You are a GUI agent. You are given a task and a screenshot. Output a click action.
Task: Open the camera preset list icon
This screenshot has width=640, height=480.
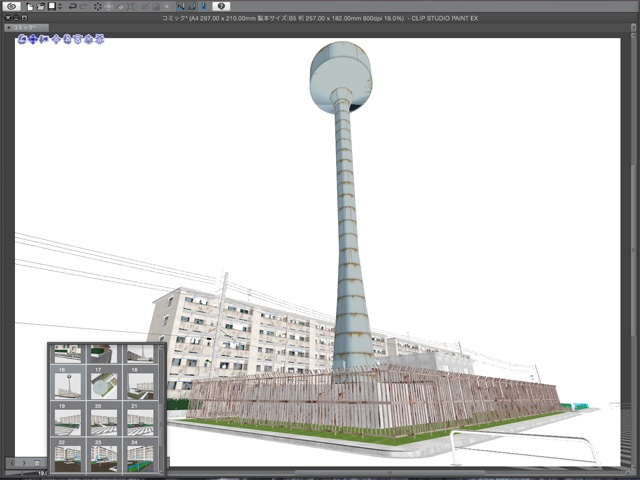point(37,463)
